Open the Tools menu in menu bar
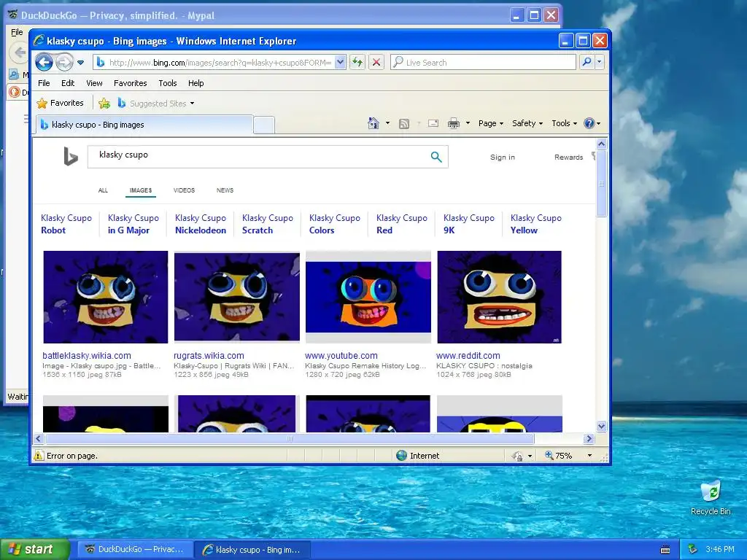This screenshot has height=560, width=747. coord(168,83)
